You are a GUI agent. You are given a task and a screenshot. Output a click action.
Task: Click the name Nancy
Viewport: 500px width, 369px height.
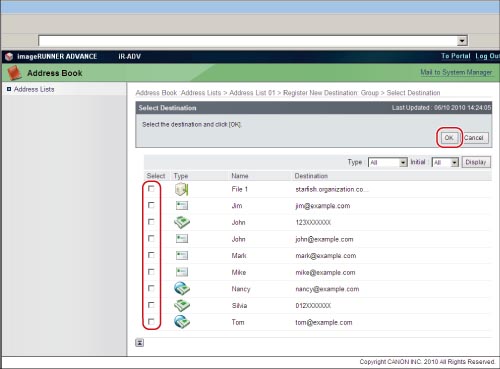(241, 289)
